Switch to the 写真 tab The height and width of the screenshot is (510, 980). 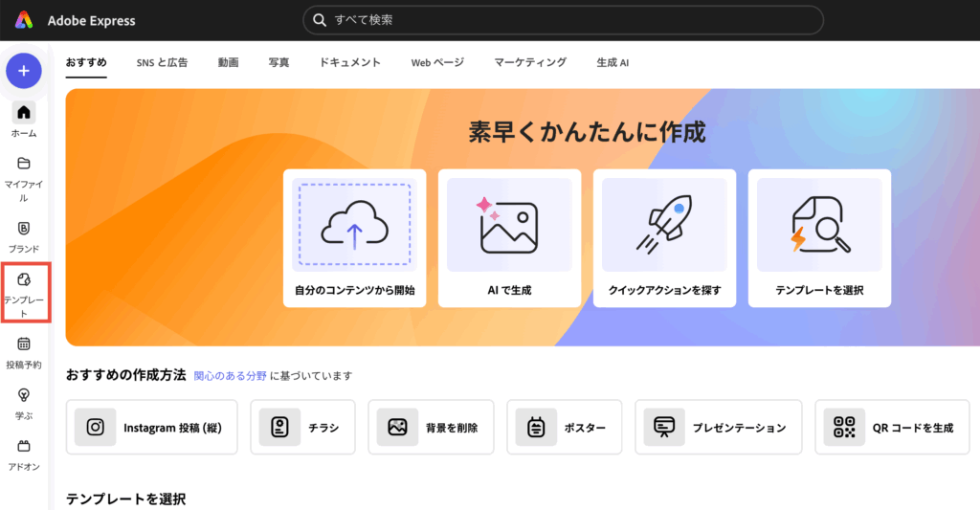278,62
